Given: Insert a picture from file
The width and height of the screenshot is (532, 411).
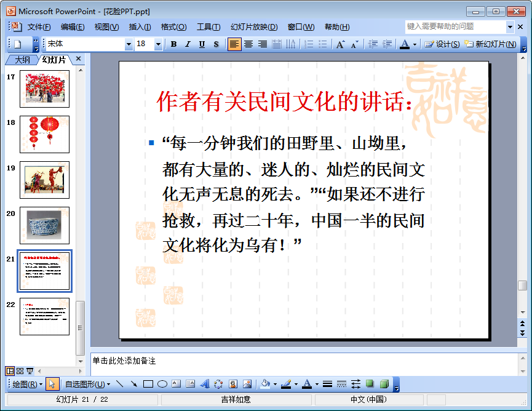Looking at the screenshot, I should point(247,384).
